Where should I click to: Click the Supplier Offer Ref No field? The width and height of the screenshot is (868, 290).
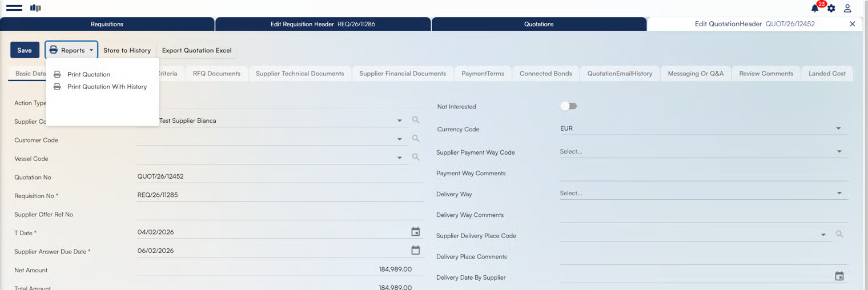[x=280, y=214]
